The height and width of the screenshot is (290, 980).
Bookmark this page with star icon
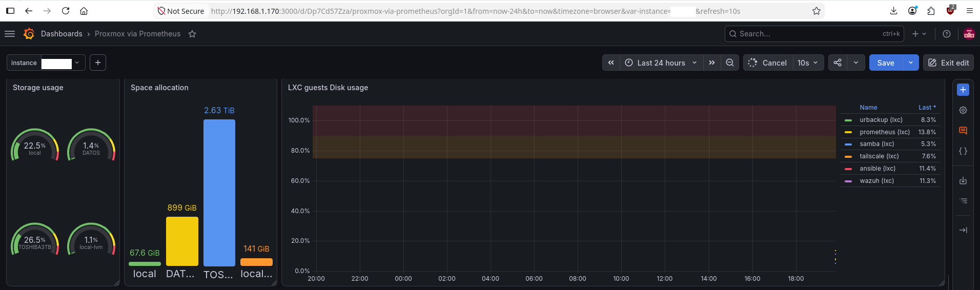[x=816, y=11]
